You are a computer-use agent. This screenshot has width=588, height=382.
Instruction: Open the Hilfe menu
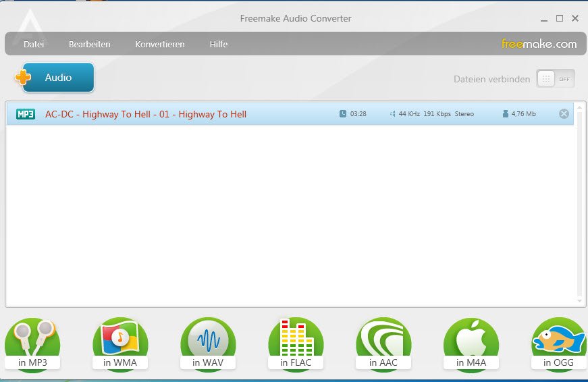pos(219,45)
